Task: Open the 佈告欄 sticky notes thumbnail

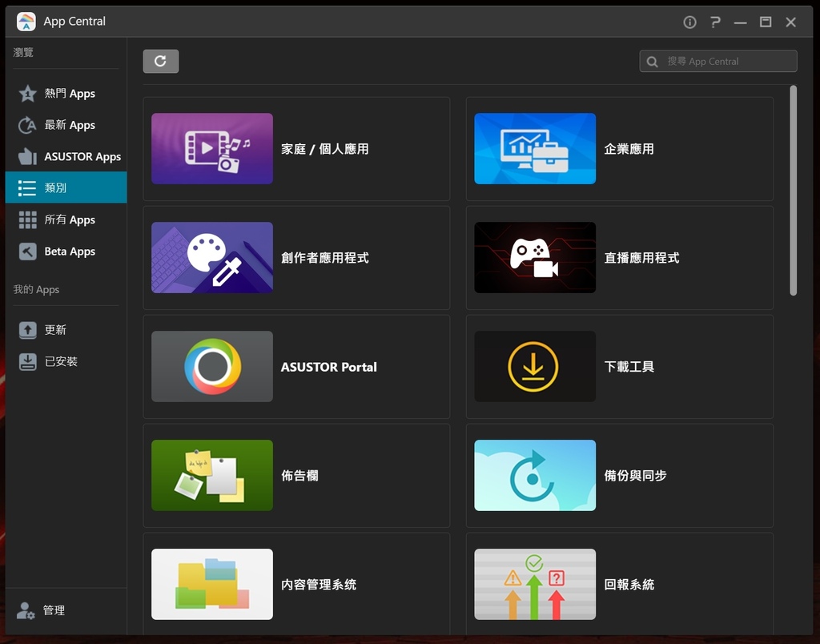Action: click(211, 475)
